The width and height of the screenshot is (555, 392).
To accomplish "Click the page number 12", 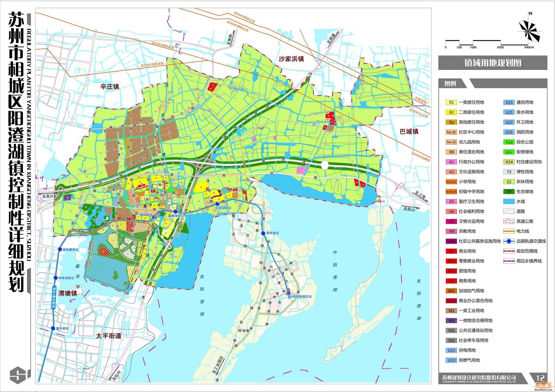I will (x=540, y=378).
